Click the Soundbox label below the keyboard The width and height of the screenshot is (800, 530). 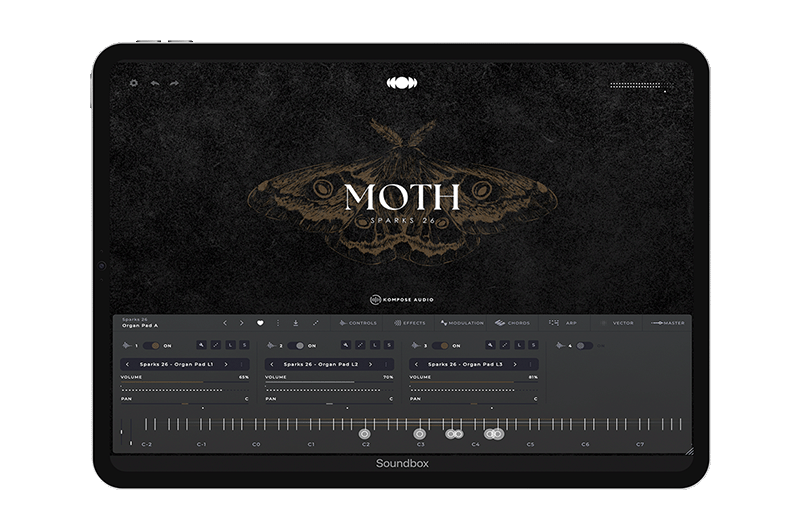tap(402, 463)
